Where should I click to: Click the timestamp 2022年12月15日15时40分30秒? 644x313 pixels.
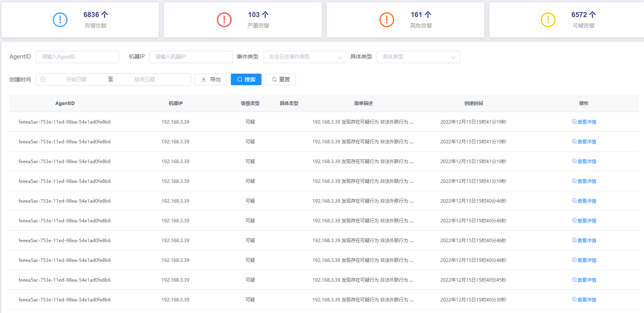point(473,299)
